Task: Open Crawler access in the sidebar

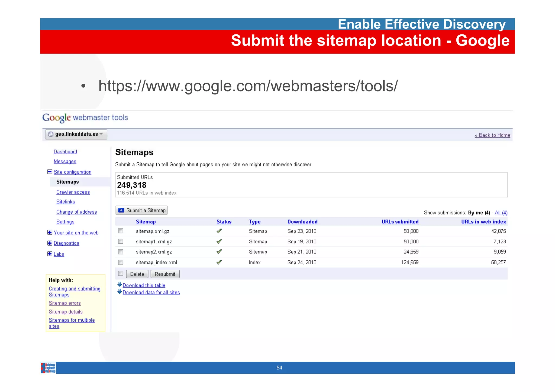Action: [x=73, y=192]
